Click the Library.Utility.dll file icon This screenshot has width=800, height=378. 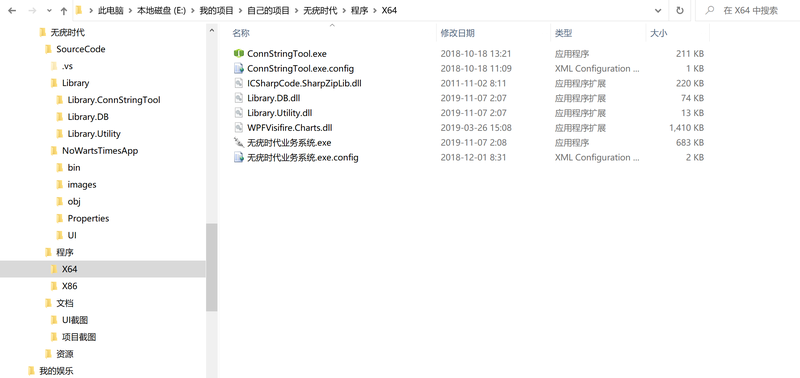(238, 113)
